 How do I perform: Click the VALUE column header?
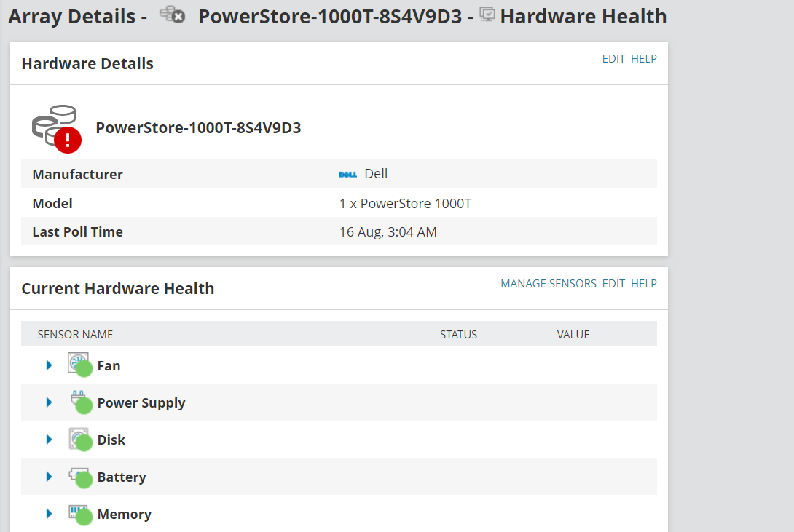573,334
